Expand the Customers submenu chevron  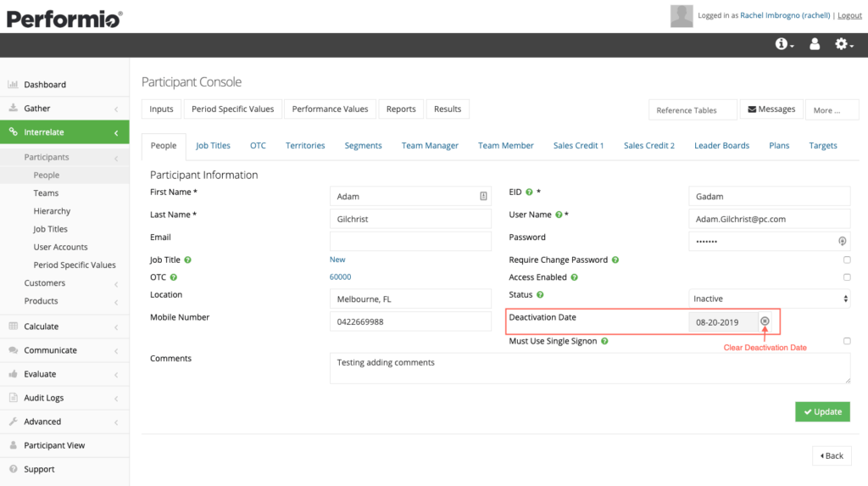point(116,284)
